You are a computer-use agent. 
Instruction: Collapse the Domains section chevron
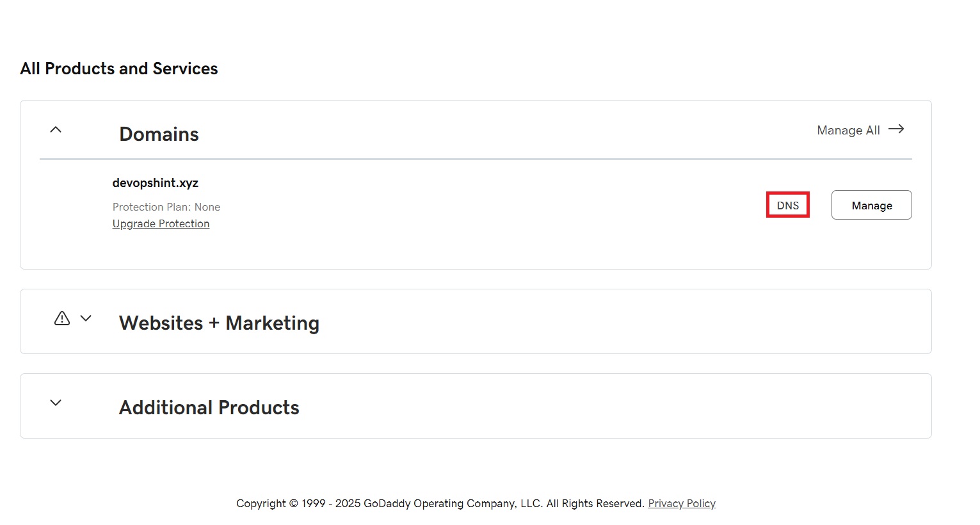56,129
